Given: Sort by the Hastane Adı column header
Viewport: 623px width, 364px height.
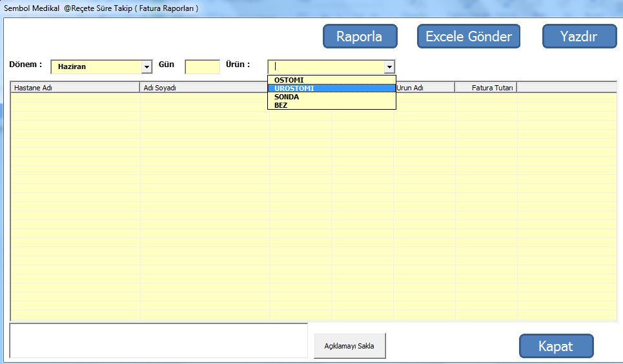Looking at the screenshot, I should (76, 88).
